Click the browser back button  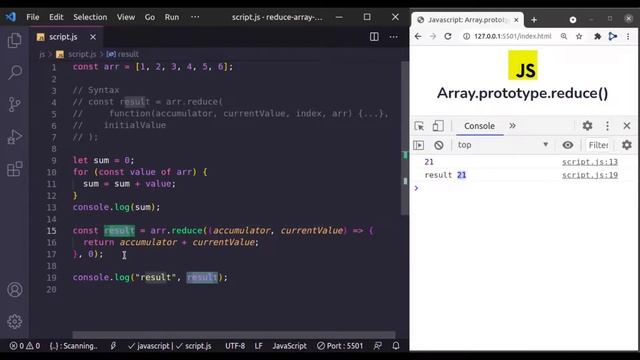click(418, 36)
